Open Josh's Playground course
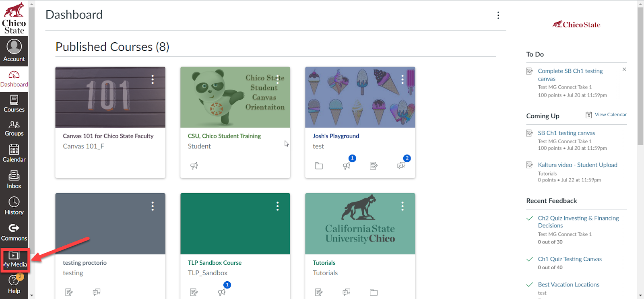Screen dimensions: 644x299 coord(336,136)
